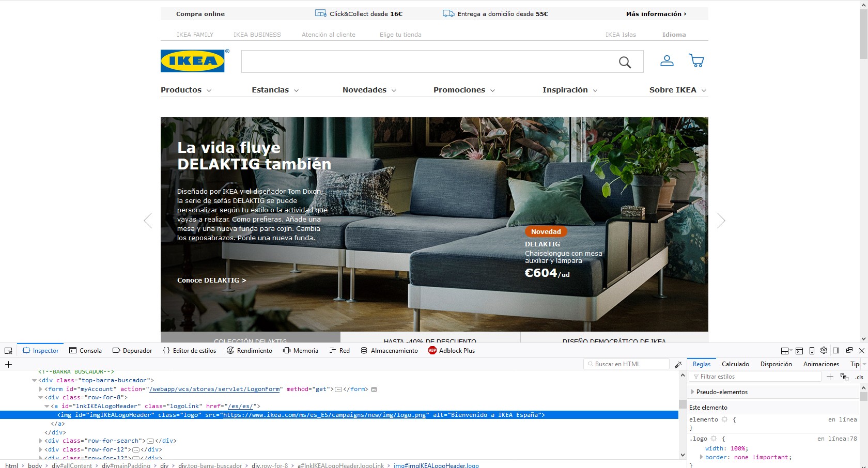Open the Memoria tab
Screen dimensions: 868x468
(x=301, y=351)
